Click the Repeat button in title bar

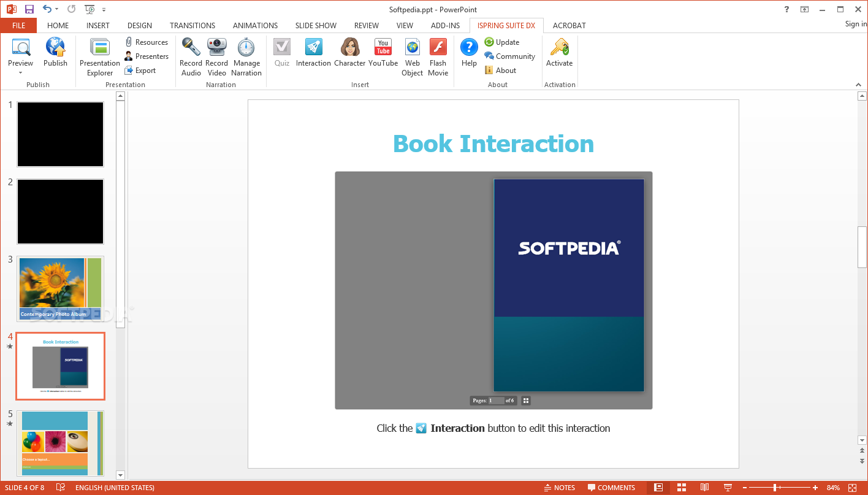click(x=71, y=9)
